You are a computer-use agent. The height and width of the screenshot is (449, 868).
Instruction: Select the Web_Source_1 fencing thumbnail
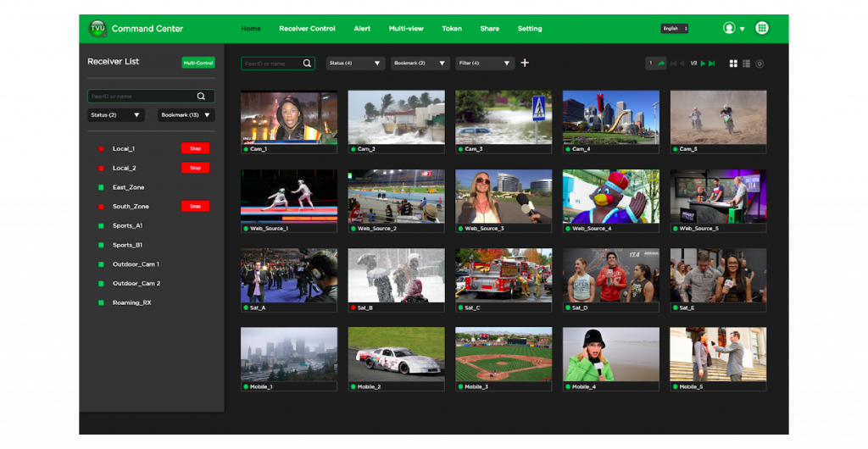[288, 195]
